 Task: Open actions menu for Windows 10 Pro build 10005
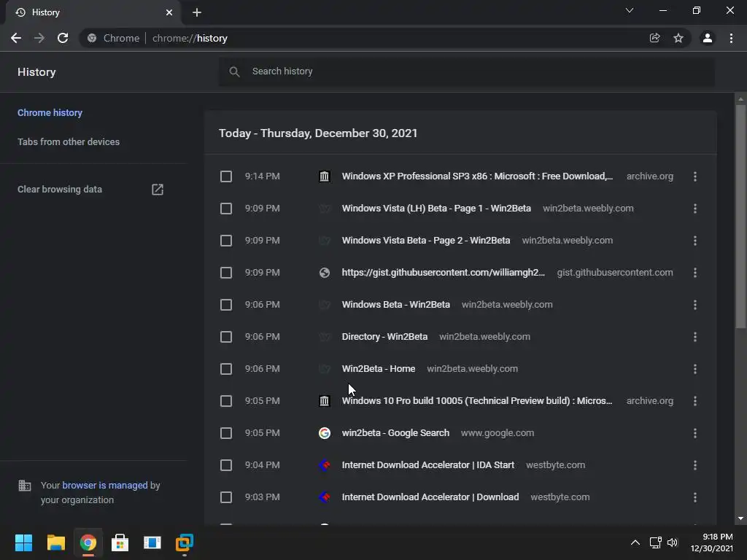pyautogui.click(x=695, y=401)
